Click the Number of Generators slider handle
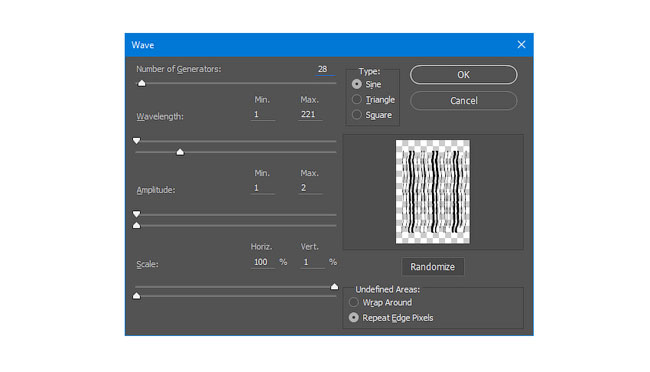The image size is (650, 372). (142, 83)
